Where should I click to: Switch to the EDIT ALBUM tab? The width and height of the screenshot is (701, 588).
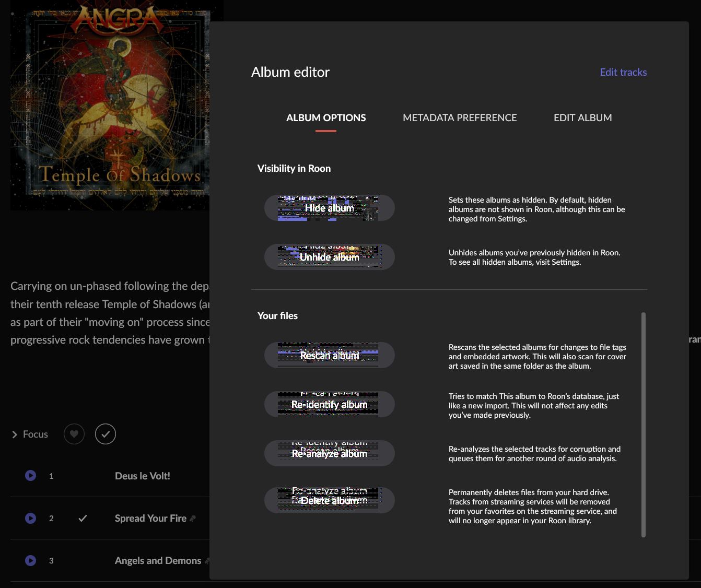pos(583,118)
